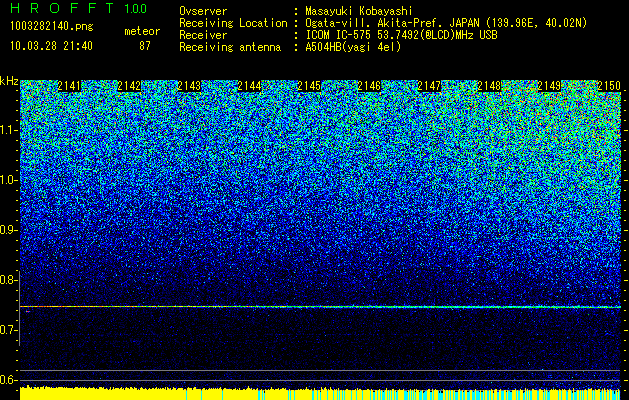Click the meteor label

coord(142,31)
